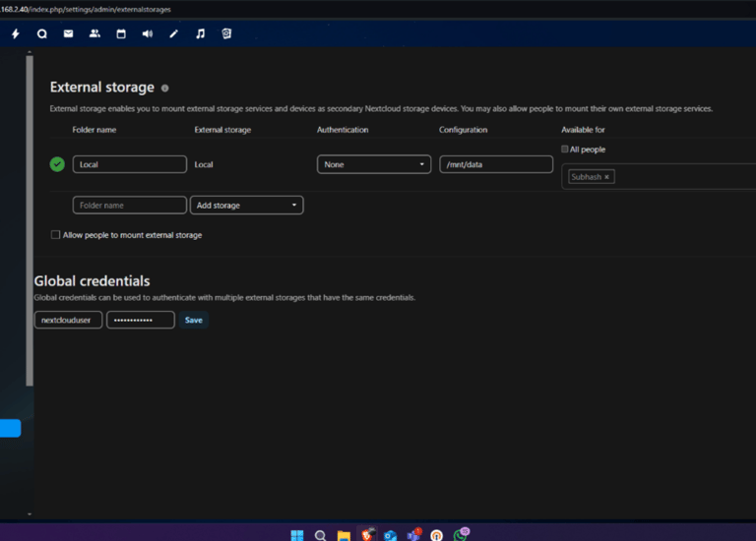Click the sidebar scrollbar thumb
This screenshot has width=756, height=541.
[x=30, y=220]
